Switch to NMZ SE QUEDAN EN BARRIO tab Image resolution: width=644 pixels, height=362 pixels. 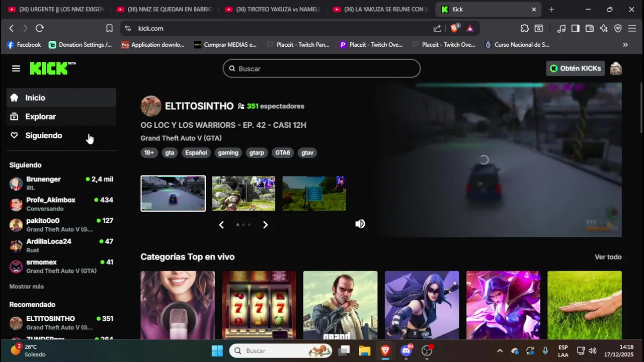tap(165, 9)
